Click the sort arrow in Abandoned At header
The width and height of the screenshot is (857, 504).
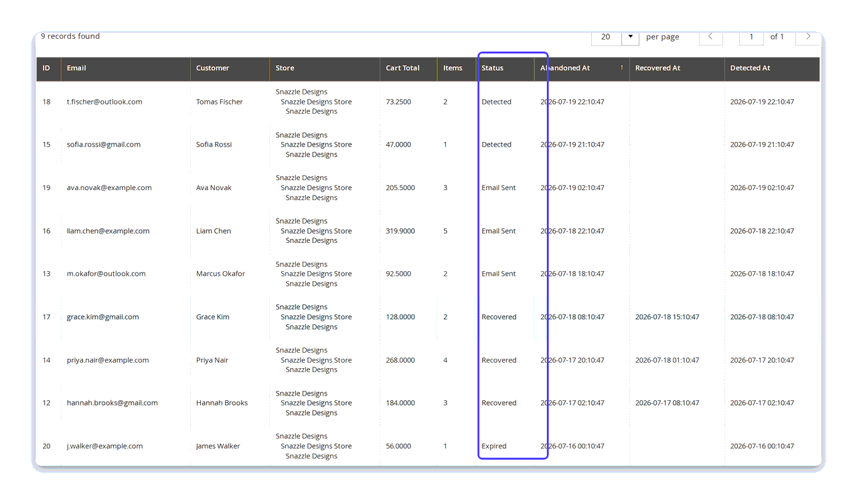pos(622,68)
